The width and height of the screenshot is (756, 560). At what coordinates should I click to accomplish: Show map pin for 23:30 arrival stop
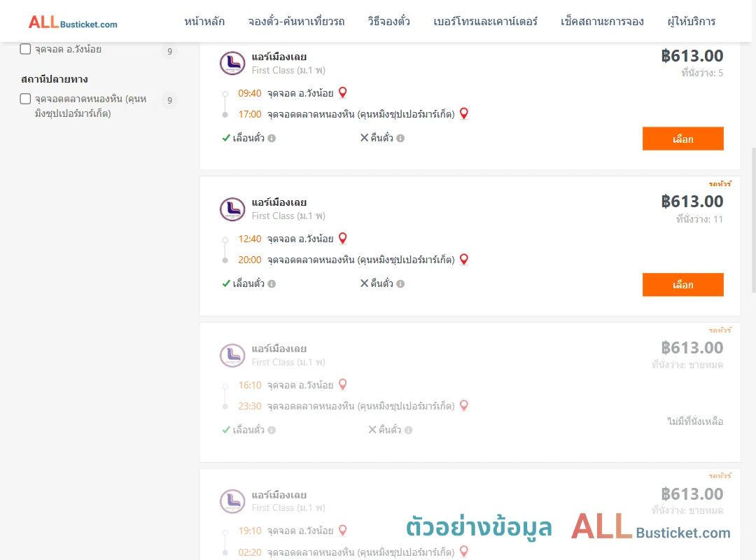(x=464, y=405)
